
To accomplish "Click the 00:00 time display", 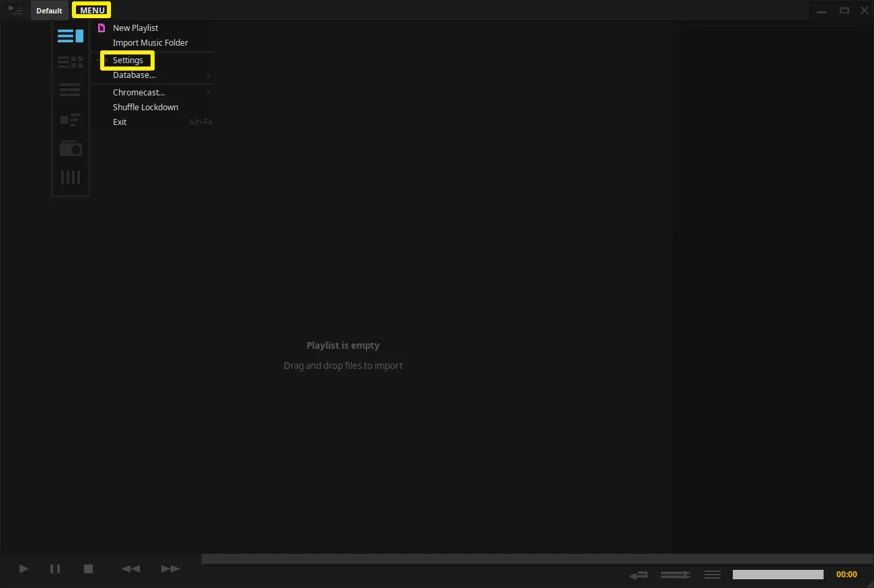I will coord(846,575).
